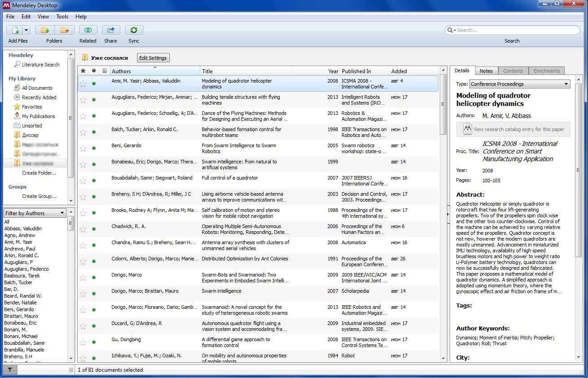This screenshot has height=378, width=588.
Task: Open the Enrichments tab
Action: (x=547, y=71)
